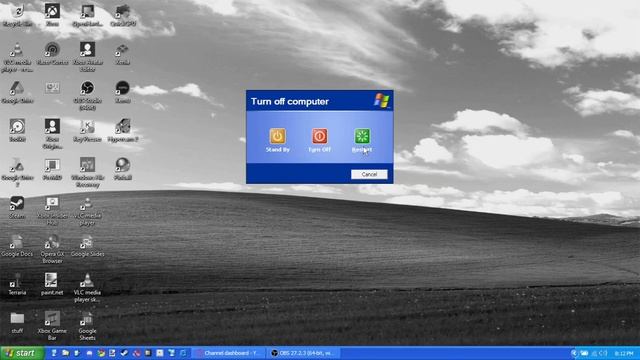Open the Recycle Bin desktop icon

pos(17,15)
